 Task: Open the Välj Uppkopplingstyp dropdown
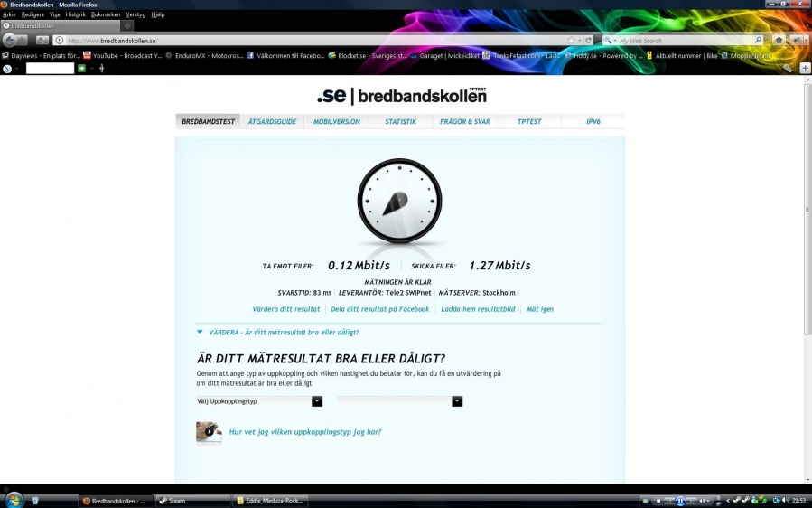(x=259, y=401)
